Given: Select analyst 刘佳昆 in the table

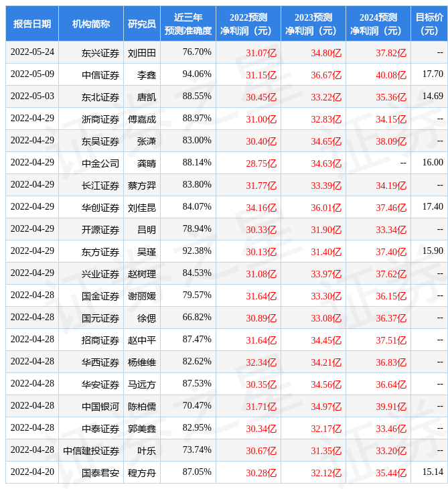Looking at the screenshot, I should coord(142,208).
